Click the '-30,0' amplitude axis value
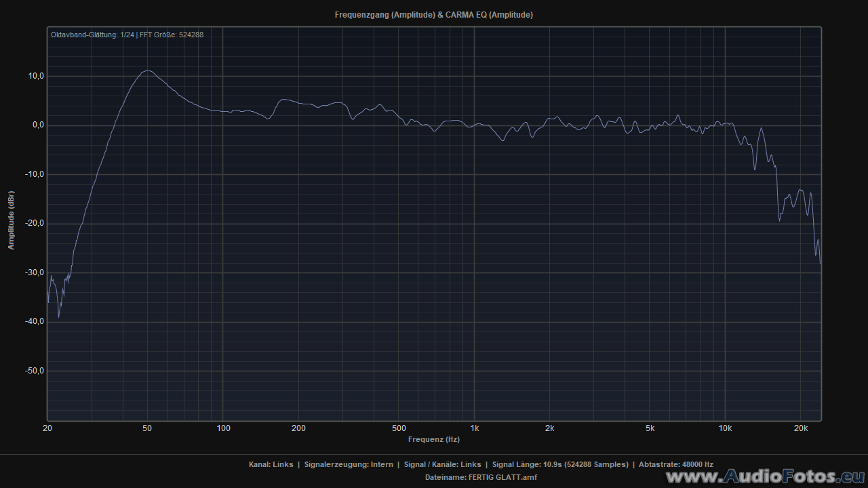 pyautogui.click(x=35, y=272)
